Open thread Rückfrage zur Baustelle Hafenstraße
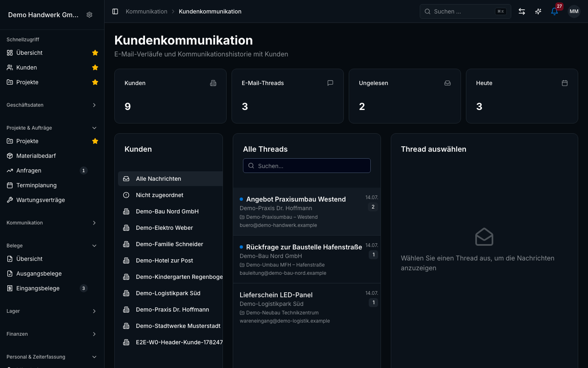The height and width of the screenshot is (368, 588). coord(307,259)
